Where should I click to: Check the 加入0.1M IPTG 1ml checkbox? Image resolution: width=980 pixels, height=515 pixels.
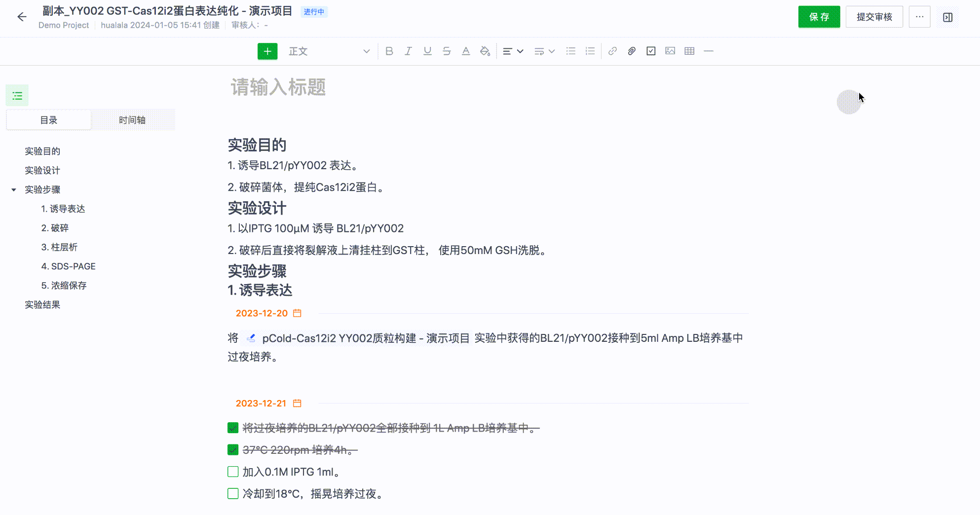tap(233, 472)
